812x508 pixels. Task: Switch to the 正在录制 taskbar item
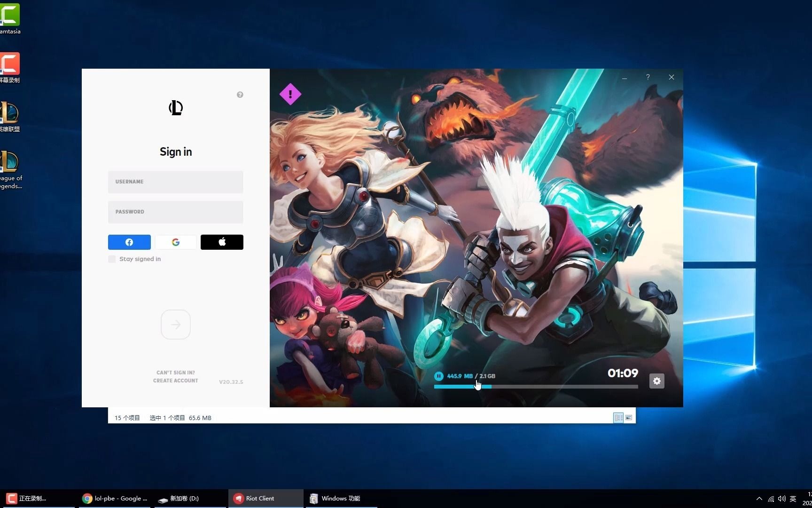coord(38,499)
